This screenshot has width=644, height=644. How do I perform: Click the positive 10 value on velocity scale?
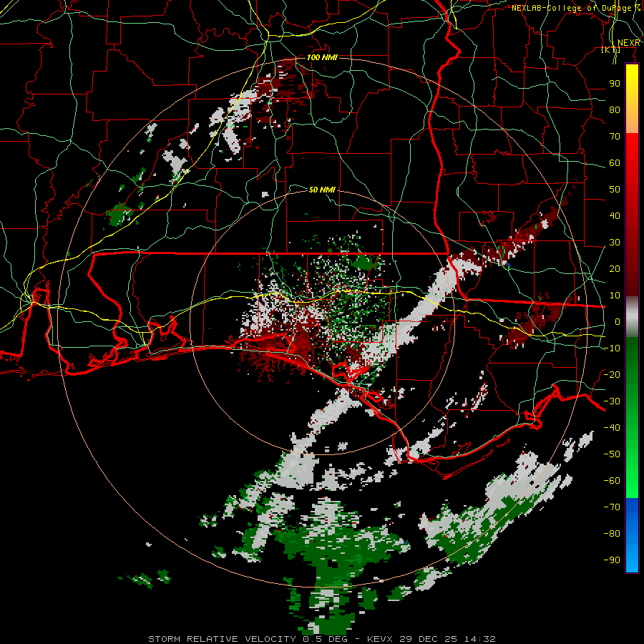pyautogui.click(x=615, y=296)
